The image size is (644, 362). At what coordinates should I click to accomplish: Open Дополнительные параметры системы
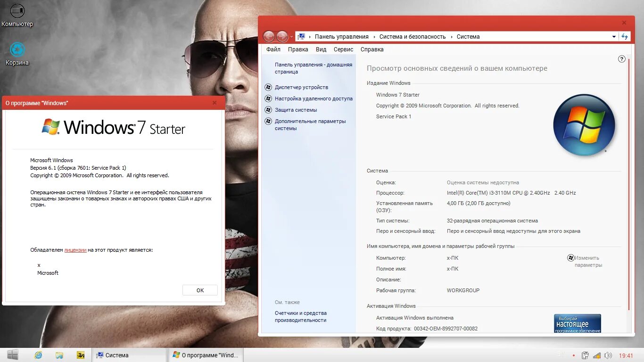pos(310,125)
